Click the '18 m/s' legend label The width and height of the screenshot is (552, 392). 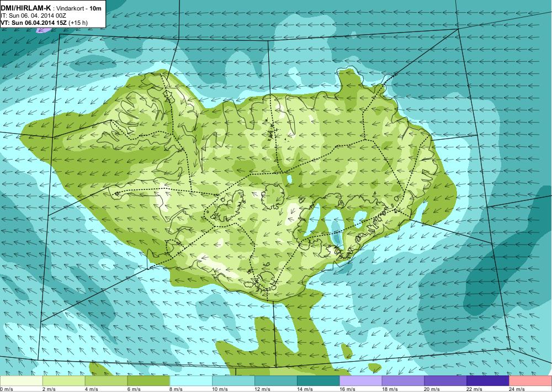pos(390,389)
